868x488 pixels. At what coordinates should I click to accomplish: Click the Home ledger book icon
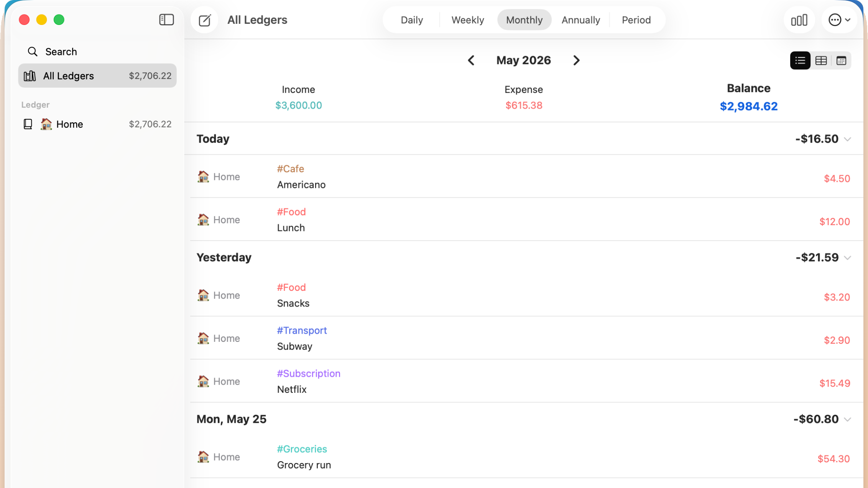pos(28,124)
